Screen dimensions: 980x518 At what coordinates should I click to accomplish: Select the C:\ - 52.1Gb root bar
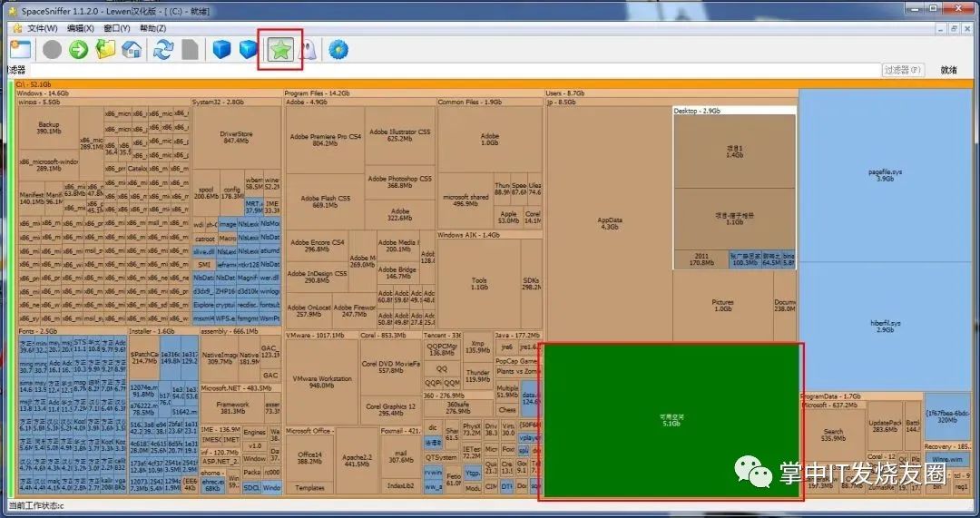tap(494, 84)
